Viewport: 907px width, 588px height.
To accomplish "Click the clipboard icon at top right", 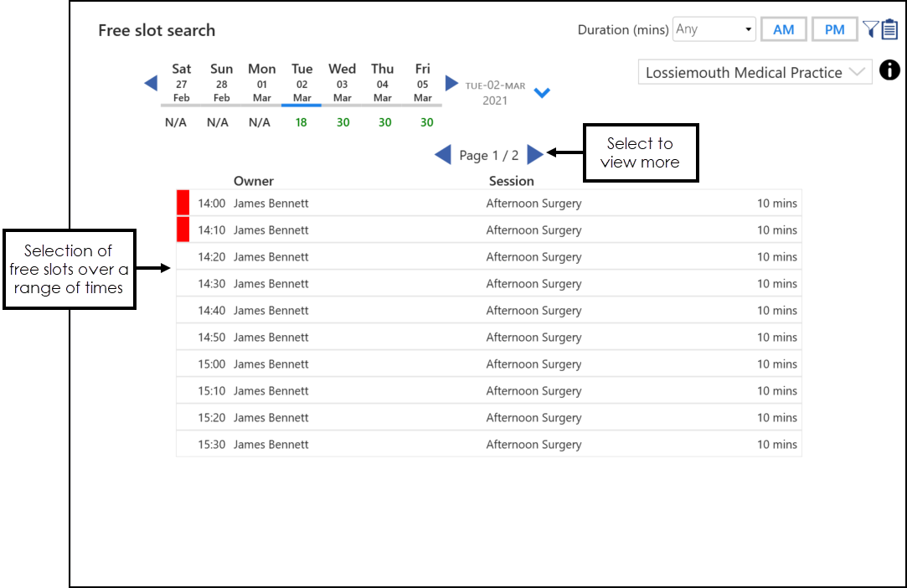I will [889, 30].
